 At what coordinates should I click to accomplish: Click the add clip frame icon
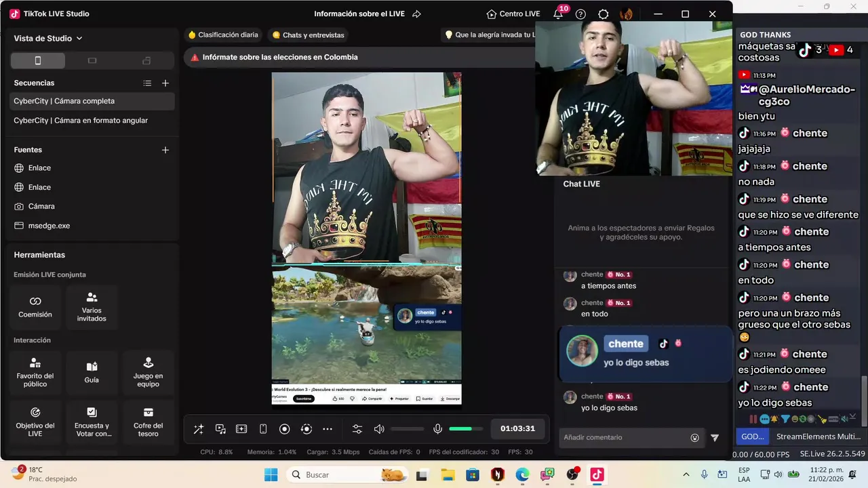point(241,429)
